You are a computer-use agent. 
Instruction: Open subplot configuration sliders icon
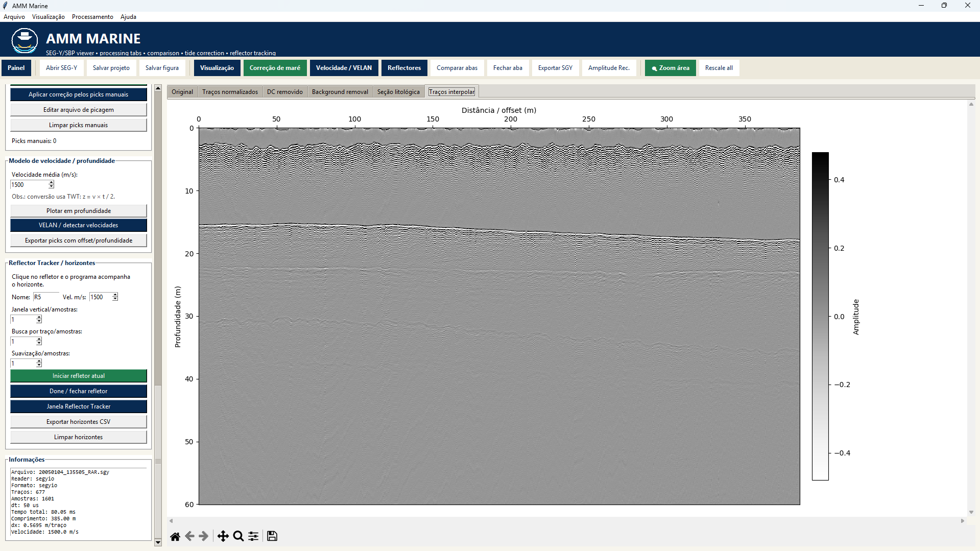[x=253, y=536]
